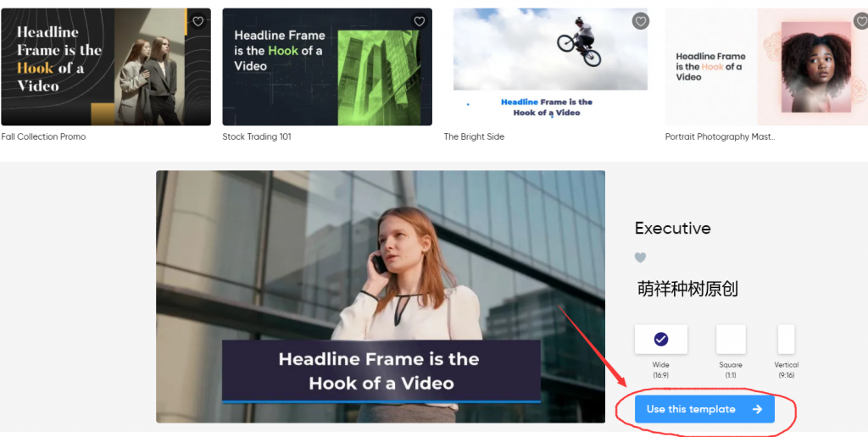Select the Wide 16:9 aspect ratio
Viewport: 868px width, 437px height.
tap(661, 340)
